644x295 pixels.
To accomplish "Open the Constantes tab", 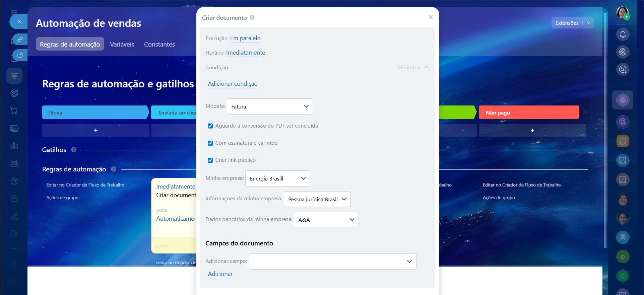I will coord(159,44).
